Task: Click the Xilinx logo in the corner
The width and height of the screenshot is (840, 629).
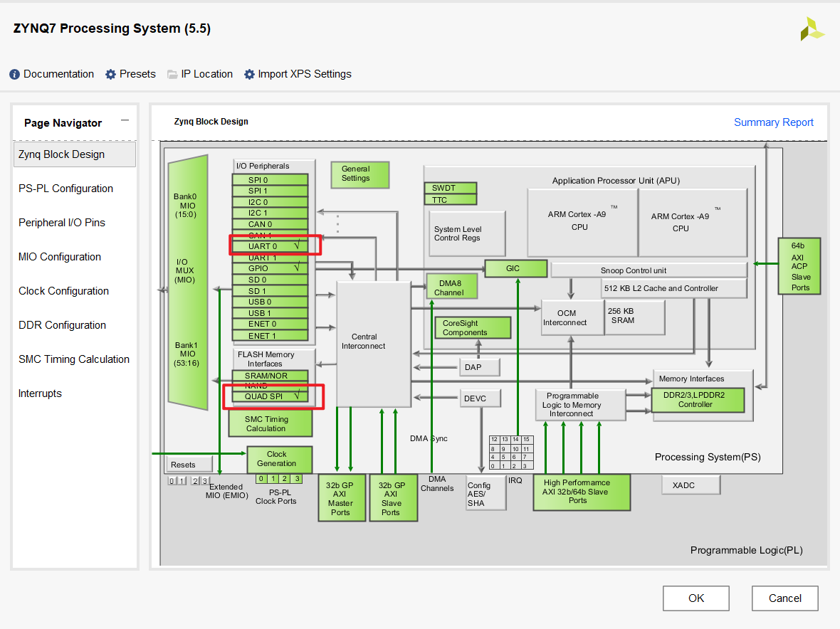Action: coord(812,29)
